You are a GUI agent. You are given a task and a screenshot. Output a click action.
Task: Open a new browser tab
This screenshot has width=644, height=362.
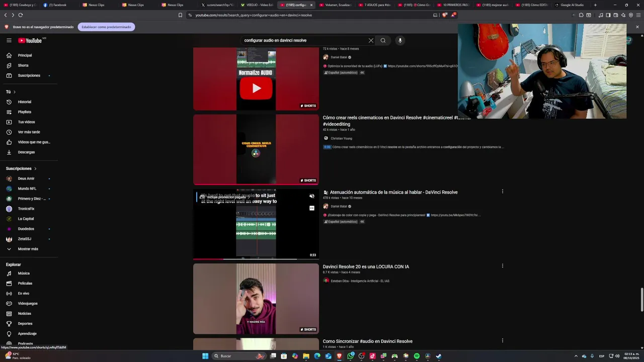click(595, 5)
